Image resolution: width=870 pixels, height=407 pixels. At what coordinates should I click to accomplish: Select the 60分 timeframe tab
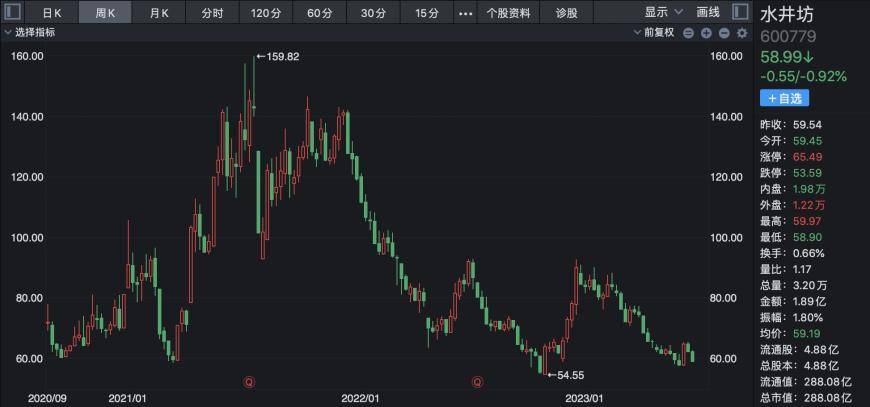point(320,13)
